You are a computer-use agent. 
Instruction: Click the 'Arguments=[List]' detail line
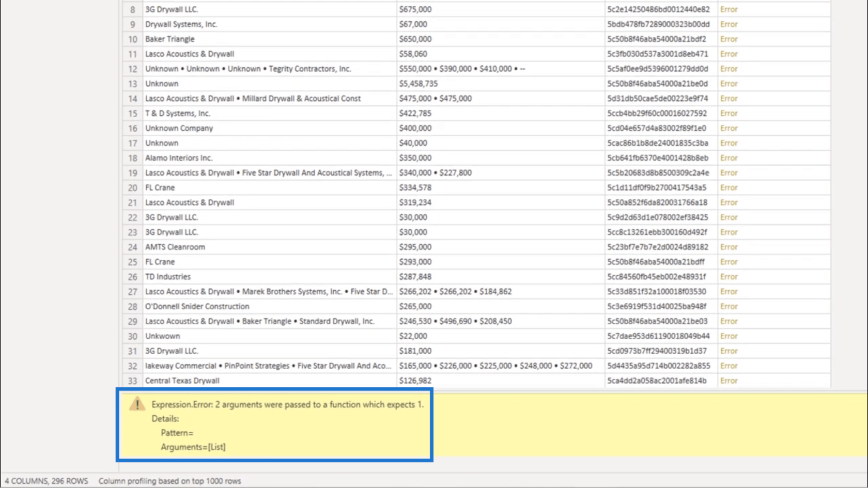(x=193, y=447)
